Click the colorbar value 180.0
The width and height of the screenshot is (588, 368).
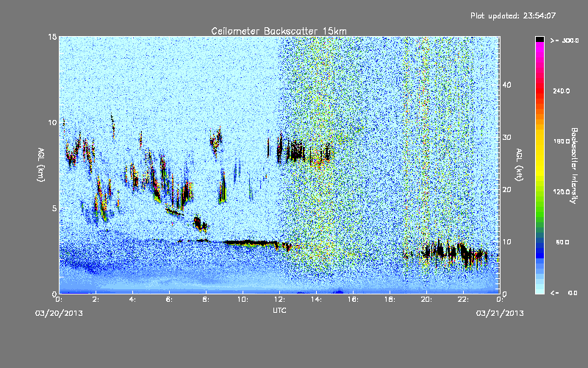[562, 141]
